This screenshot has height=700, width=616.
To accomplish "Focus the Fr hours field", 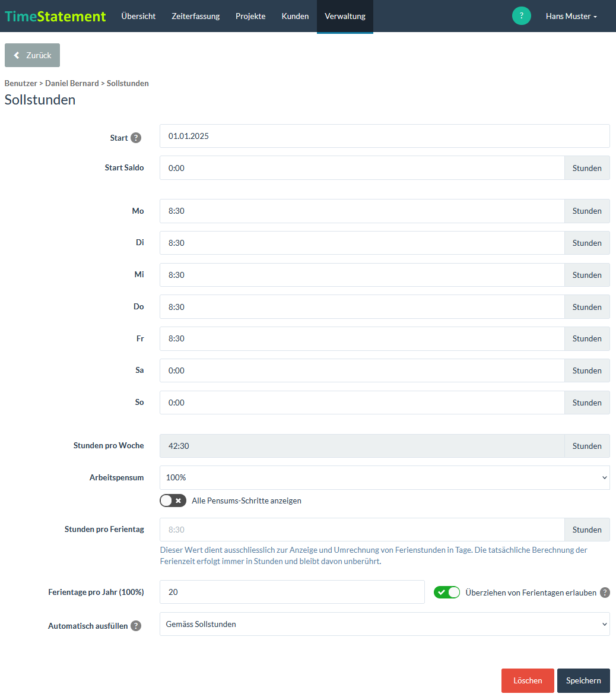I will [x=362, y=338].
